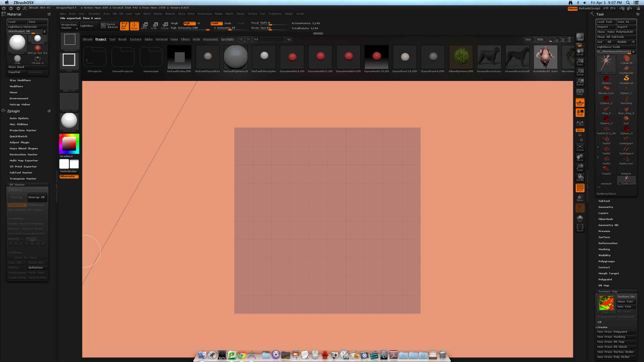This screenshot has width=644, height=362.
Task: Open Quick Sketch mode
Action: 109,26
